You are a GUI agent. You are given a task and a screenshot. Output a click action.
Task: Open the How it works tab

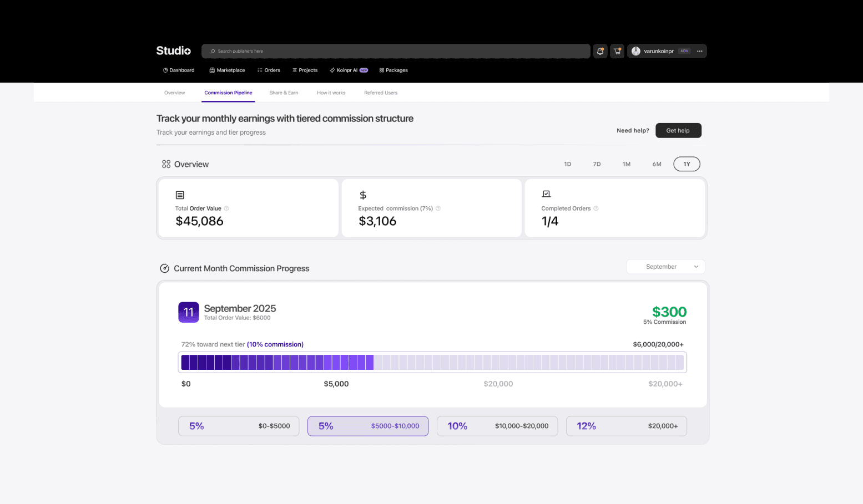331,93
